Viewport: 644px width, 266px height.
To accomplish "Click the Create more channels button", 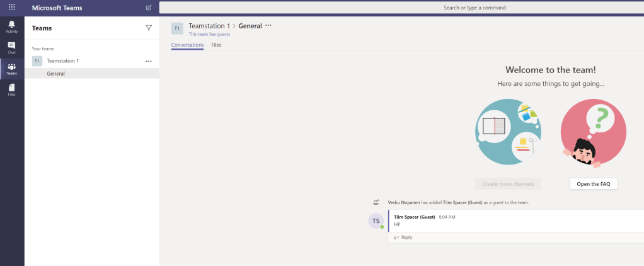I will (508, 184).
